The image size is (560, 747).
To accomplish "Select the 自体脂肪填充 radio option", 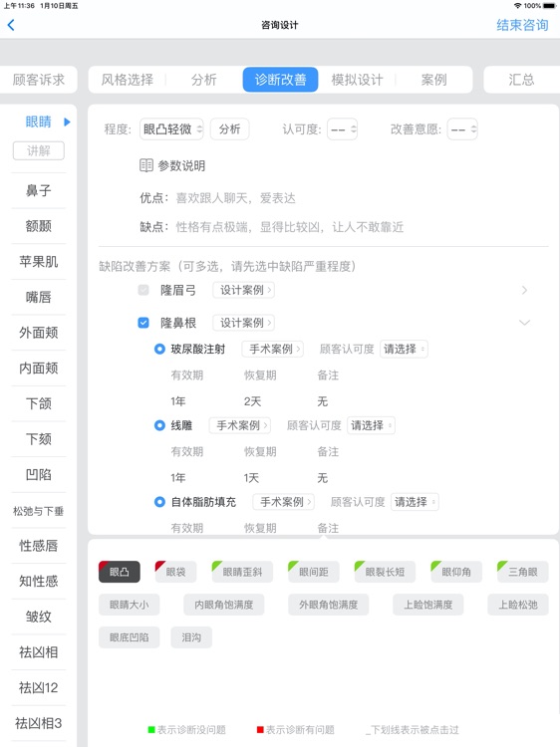I will pyautogui.click(x=159, y=502).
